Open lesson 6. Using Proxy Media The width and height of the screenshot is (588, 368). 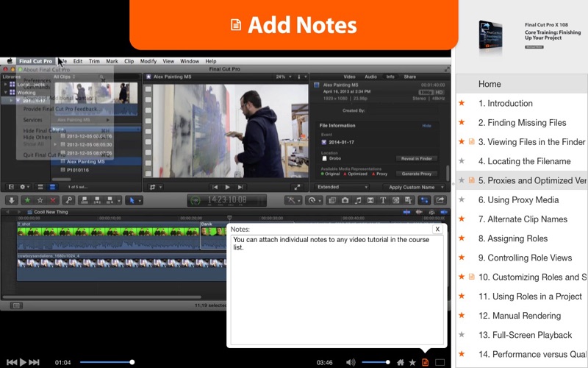click(519, 199)
